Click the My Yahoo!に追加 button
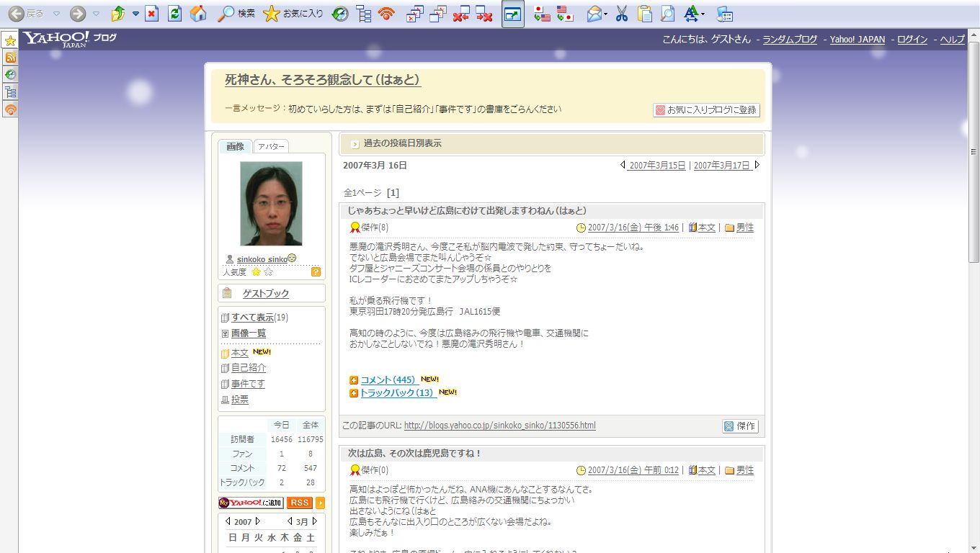This screenshot has width=980, height=553. point(251,503)
